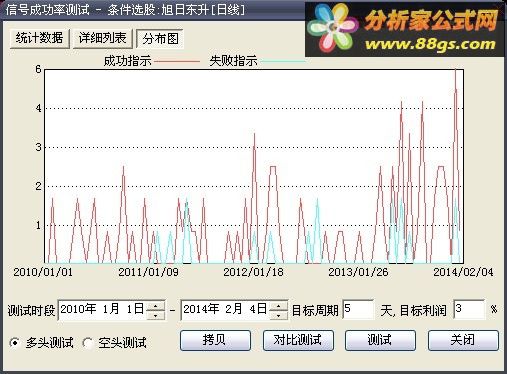Click the 对比测试 button
Screen dimensions: 507x374
click(298, 340)
